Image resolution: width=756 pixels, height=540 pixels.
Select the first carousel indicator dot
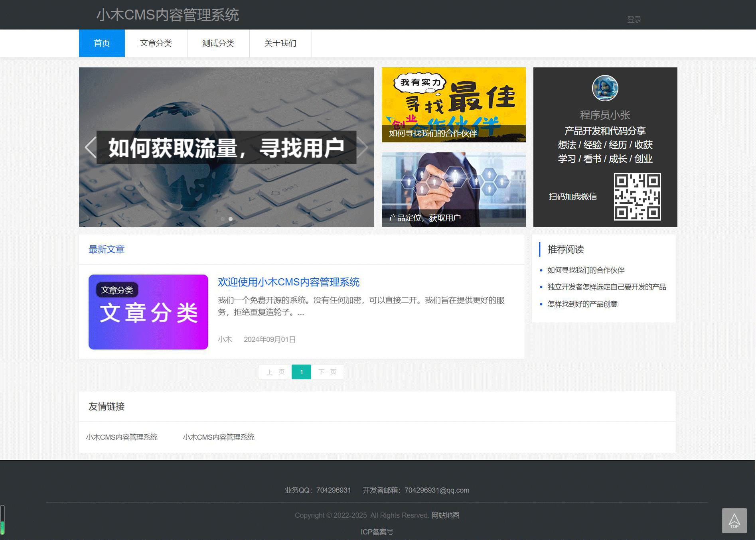(x=223, y=219)
